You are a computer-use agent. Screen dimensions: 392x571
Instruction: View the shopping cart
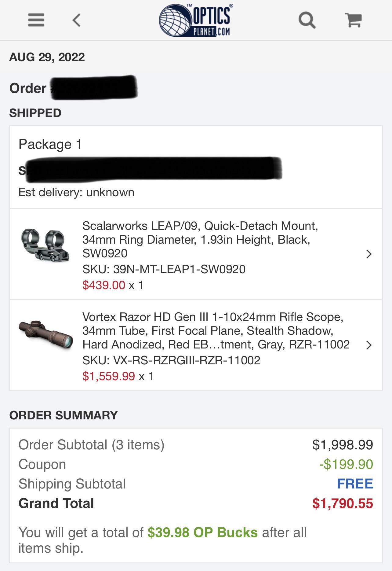pyautogui.click(x=353, y=20)
